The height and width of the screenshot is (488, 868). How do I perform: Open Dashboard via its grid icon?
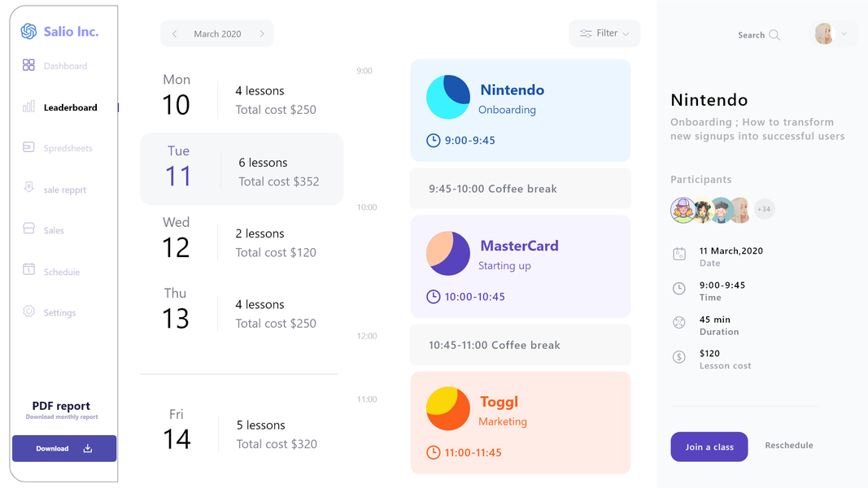coord(28,65)
